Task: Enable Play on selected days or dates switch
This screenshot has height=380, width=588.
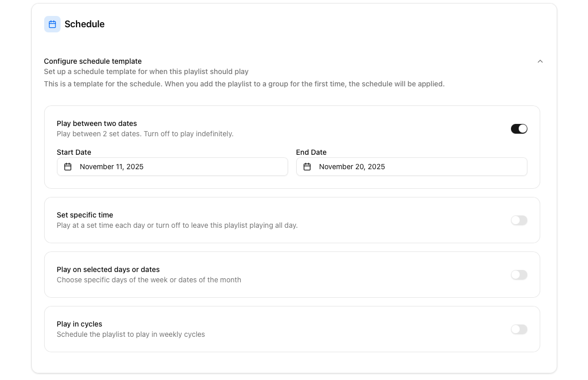Action: point(519,275)
